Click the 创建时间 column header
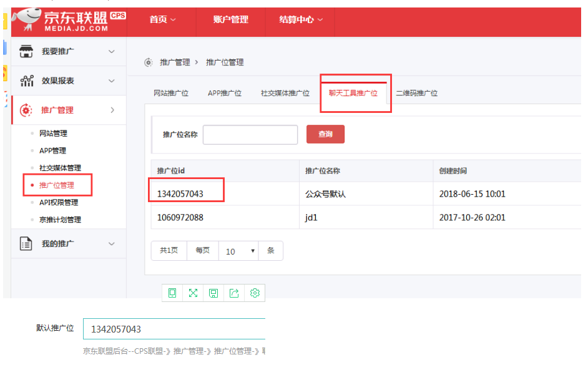588x370 pixels. tap(453, 171)
